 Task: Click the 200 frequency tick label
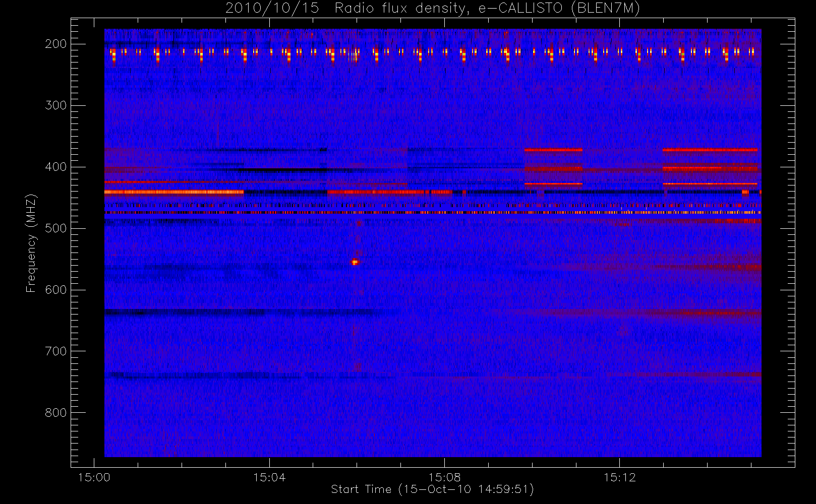55,44
